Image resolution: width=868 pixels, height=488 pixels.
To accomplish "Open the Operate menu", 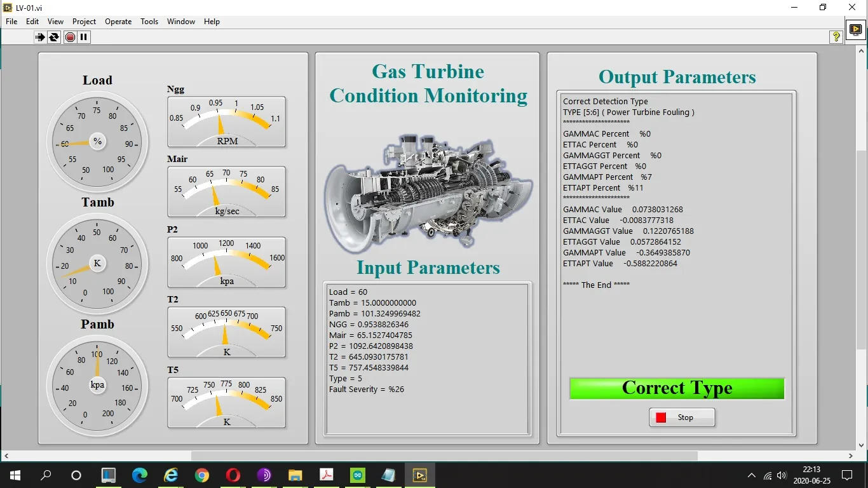I will pyautogui.click(x=118, y=21).
